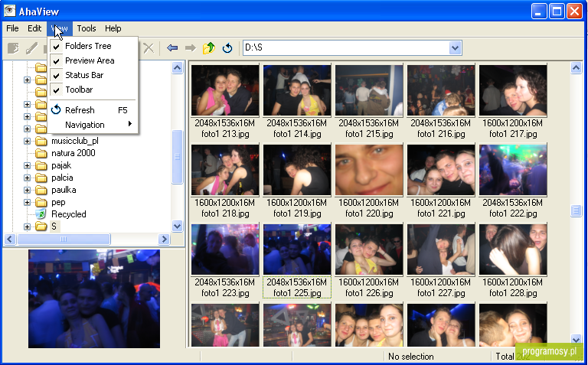Image resolution: width=588 pixels, height=365 pixels.
Task: Select thumbnail foto1 227.jpg
Action: click(441, 249)
